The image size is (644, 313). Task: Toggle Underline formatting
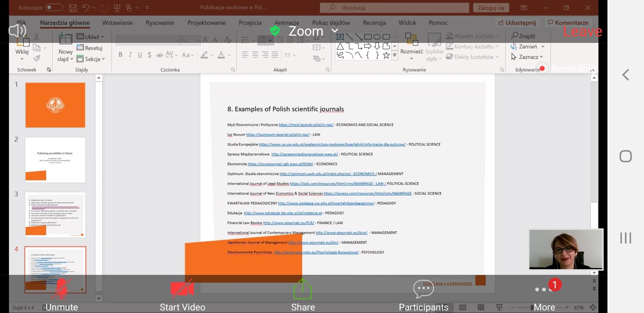140,55
